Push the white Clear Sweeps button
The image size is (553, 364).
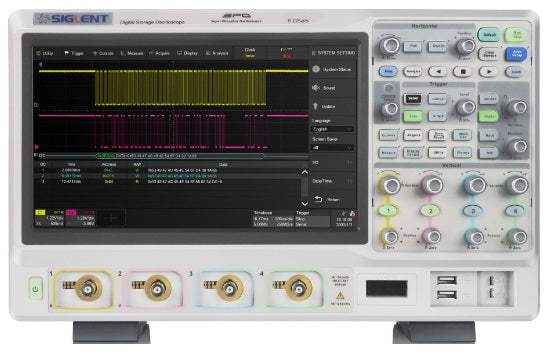pyautogui.click(x=489, y=54)
